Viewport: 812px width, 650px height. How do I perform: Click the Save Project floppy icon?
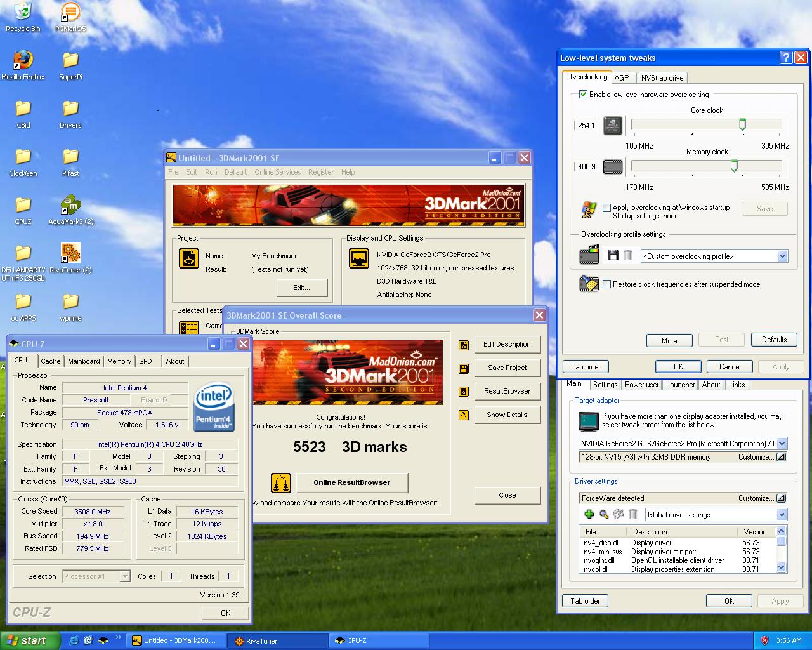[x=464, y=368]
